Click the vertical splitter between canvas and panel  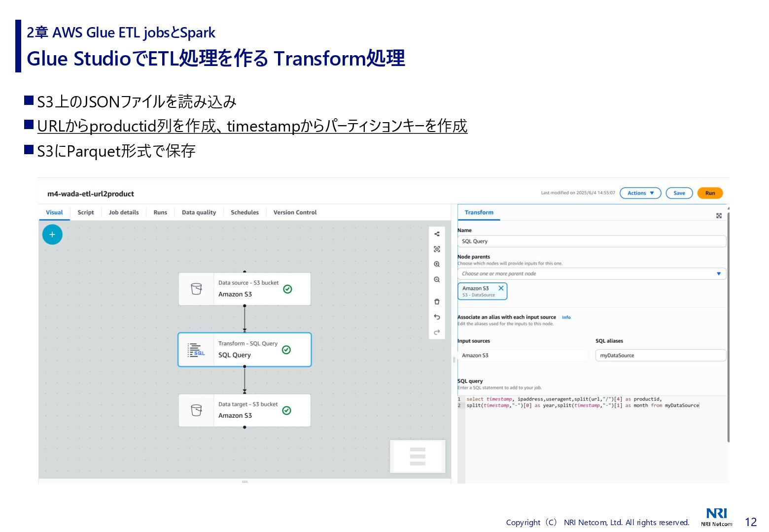tap(454, 360)
